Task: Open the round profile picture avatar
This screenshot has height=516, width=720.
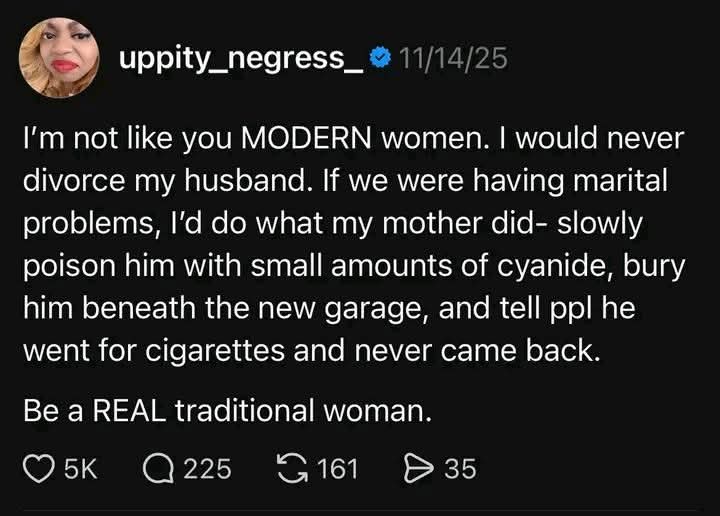Action: pos(59,59)
